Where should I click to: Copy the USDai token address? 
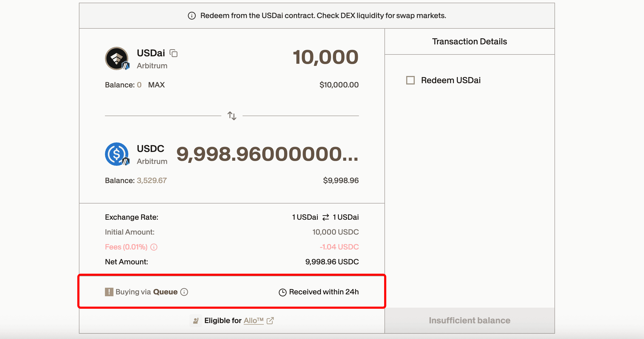174,53
